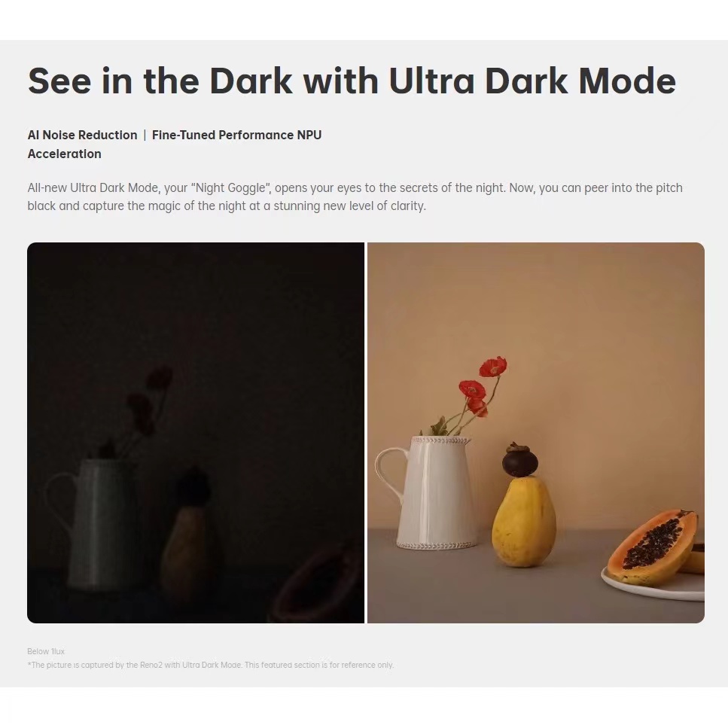This screenshot has height=728, width=728.
Task: Click the mangosteen atop the yellow papaya
Action: click(519, 460)
